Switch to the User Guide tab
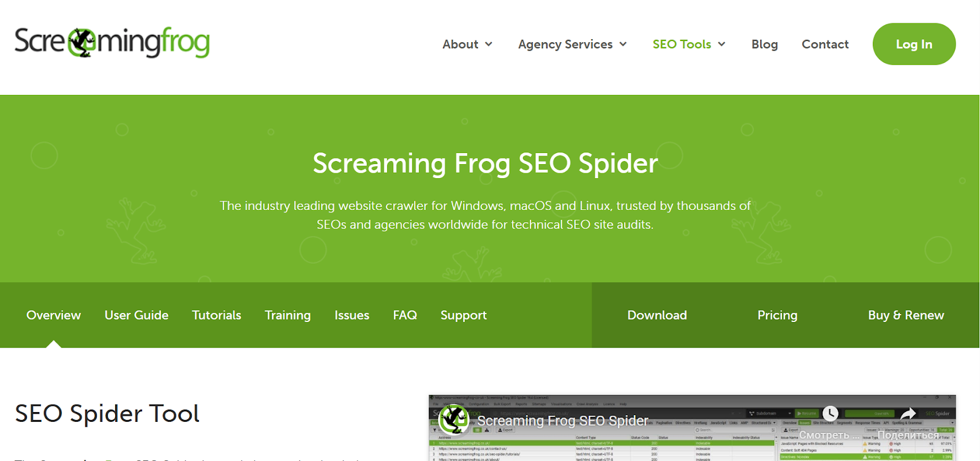980x461 pixels. (x=137, y=315)
